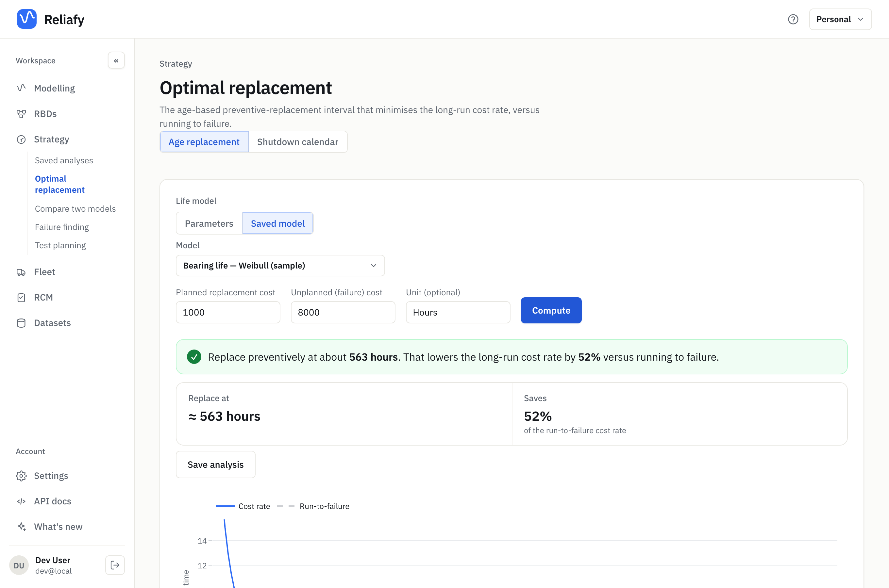Expand the Bearing life Weibull model dropdown
This screenshot has height=588, width=889.
[280, 266]
